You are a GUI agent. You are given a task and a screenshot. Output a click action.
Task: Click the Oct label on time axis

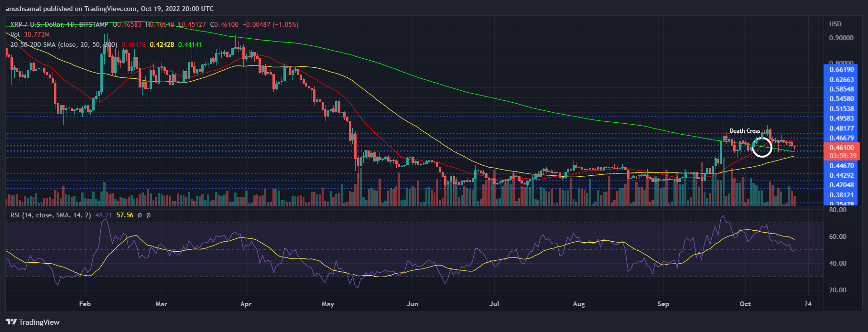point(745,304)
